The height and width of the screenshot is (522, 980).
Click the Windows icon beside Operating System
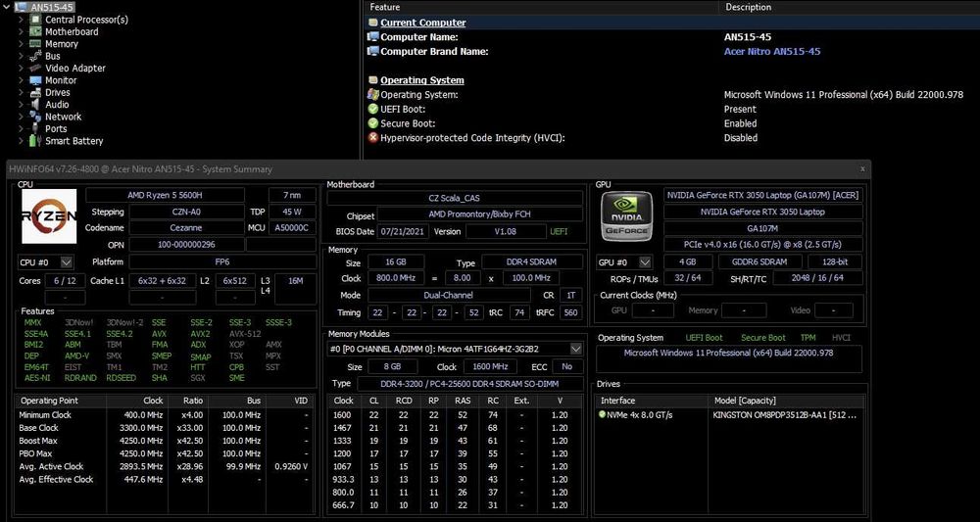point(373,95)
